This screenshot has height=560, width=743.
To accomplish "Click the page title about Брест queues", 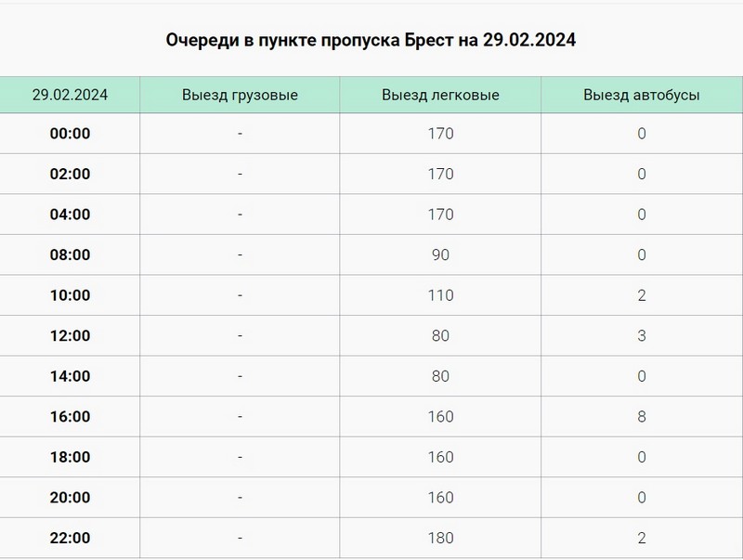I will click(371, 41).
